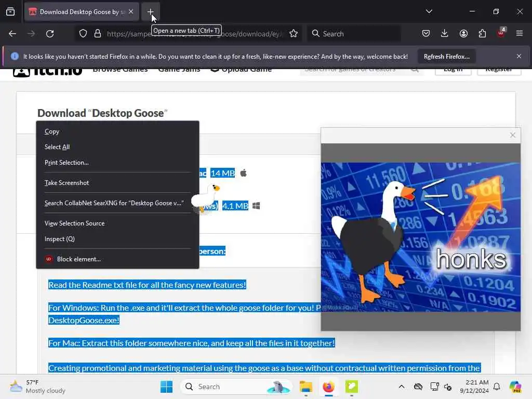Screen dimensions: 532x399
Task: Choose Inspect (Q) from the context menu
Action: [117, 239]
